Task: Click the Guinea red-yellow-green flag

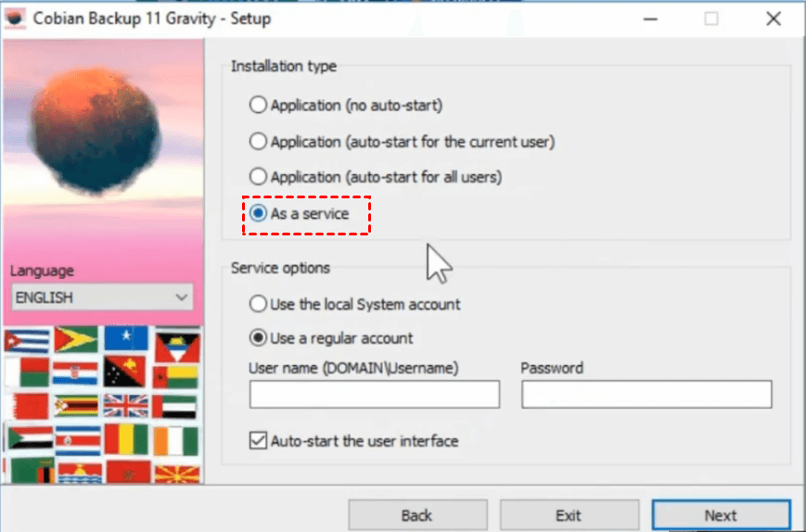Action: [126, 439]
